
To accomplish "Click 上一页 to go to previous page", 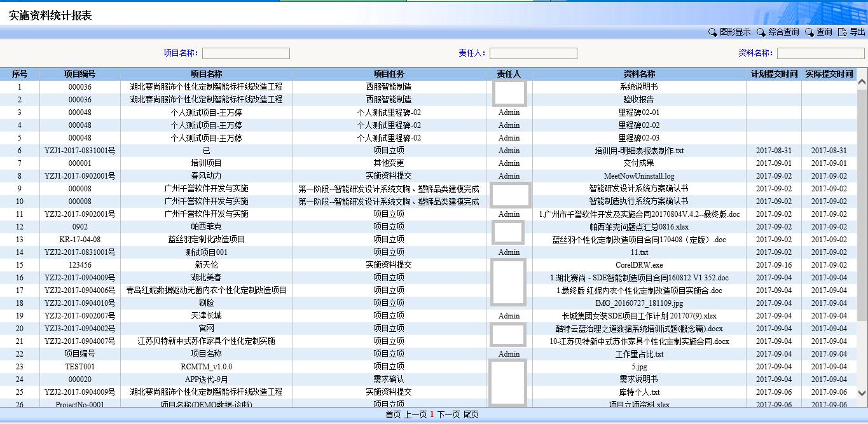I will [415, 414].
